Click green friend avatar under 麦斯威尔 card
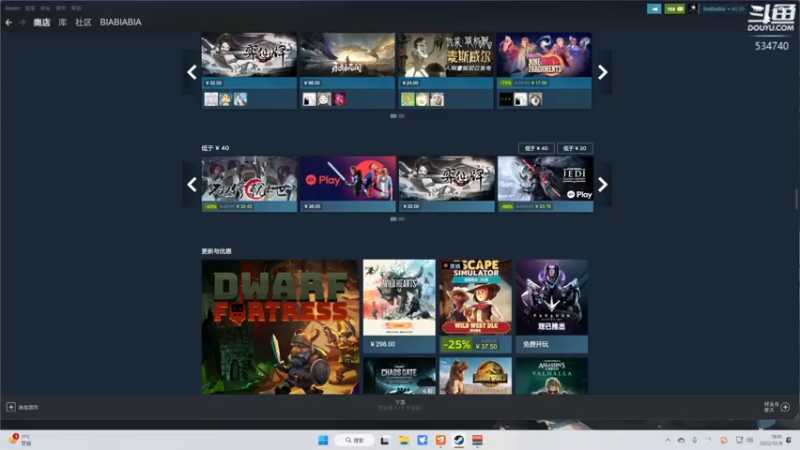The image size is (800, 450). [x=408, y=99]
